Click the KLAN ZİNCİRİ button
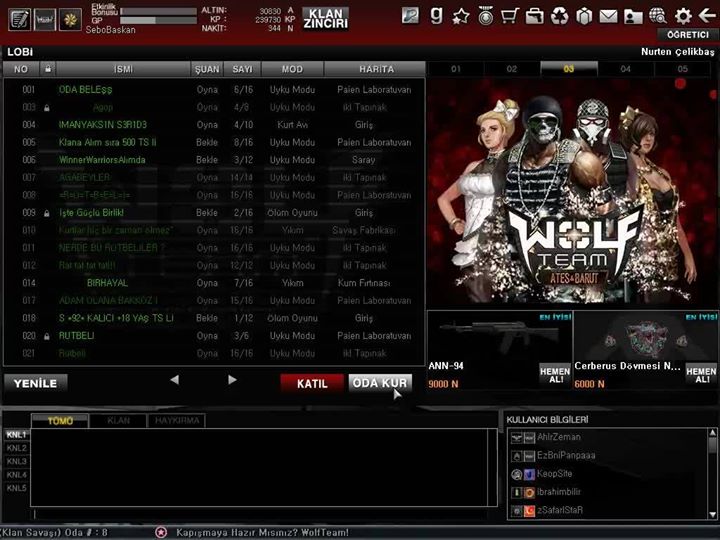Image resolution: width=720 pixels, height=540 pixels. tap(326, 19)
